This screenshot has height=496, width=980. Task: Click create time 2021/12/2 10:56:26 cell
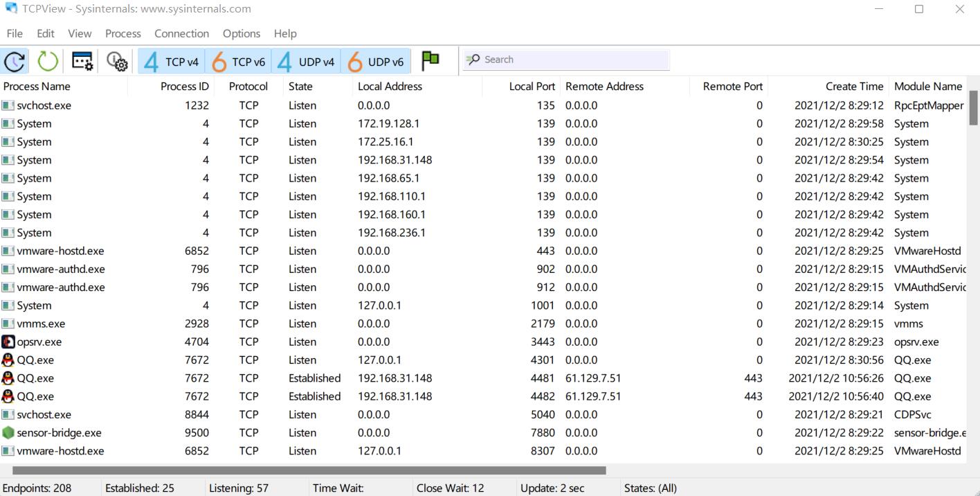click(x=836, y=378)
